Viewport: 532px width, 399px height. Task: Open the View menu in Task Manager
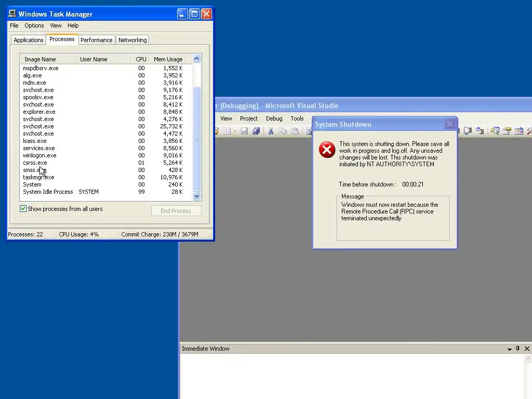56,25
